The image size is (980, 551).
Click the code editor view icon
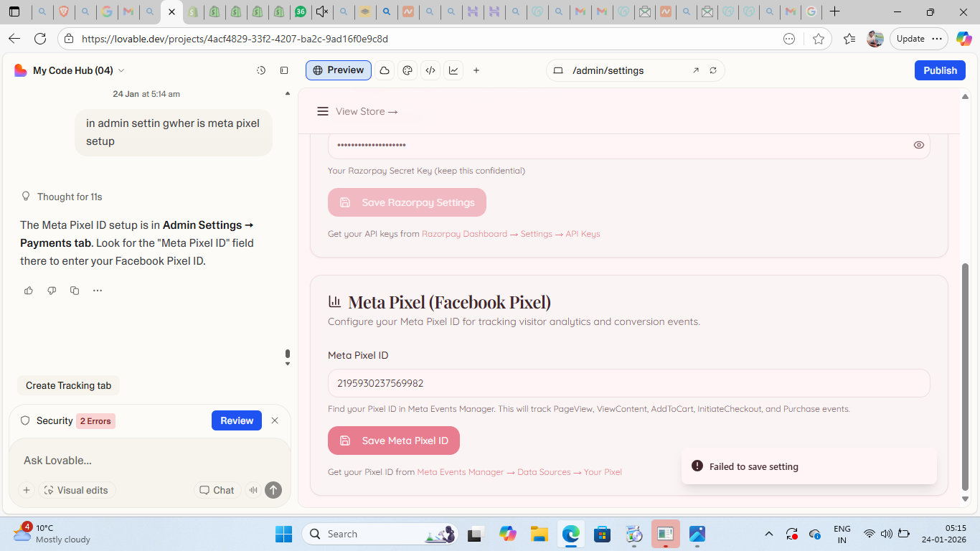(430, 70)
